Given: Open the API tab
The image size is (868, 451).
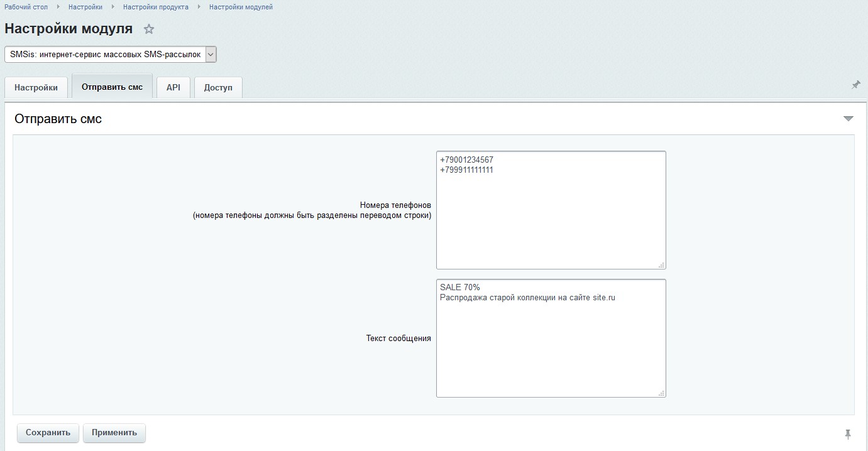Looking at the screenshot, I should [x=173, y=87].
